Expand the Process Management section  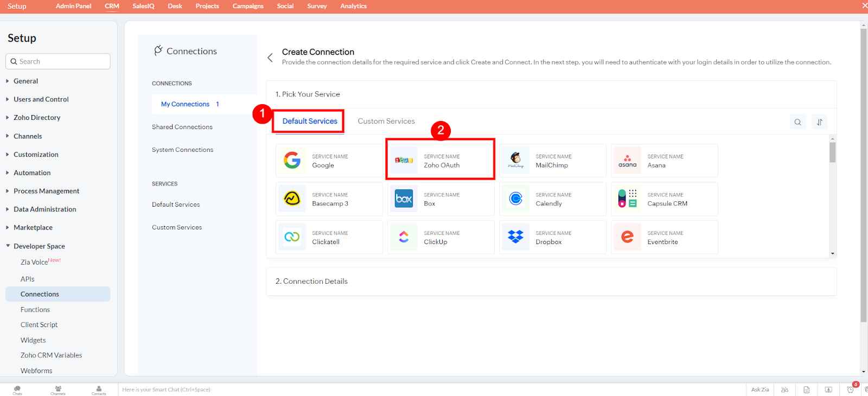point(46,191)
